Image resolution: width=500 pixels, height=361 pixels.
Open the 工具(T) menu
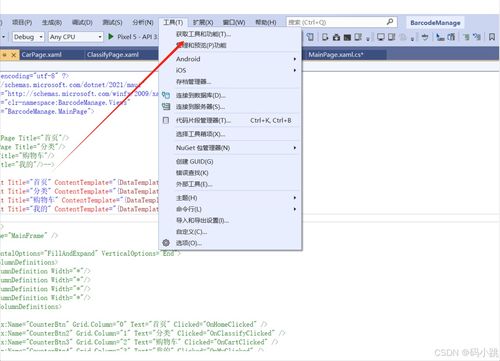click(x=173, y=22)
